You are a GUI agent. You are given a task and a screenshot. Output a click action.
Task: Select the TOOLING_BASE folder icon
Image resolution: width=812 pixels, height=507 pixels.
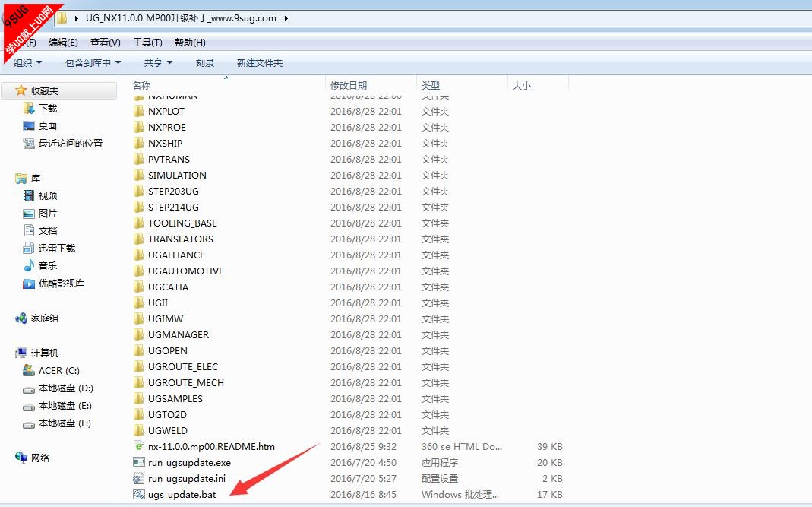point(139,223)
